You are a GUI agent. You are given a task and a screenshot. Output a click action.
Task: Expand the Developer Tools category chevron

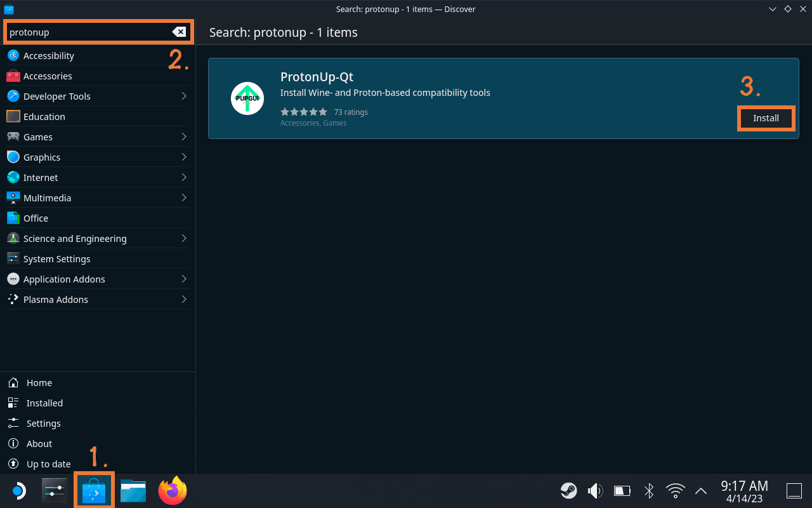pos(184,97)
